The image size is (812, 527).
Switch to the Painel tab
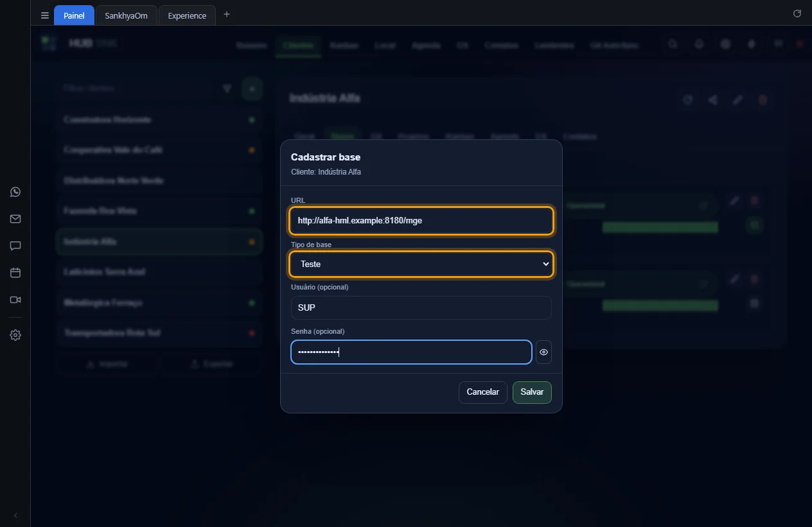pos(74,15)
